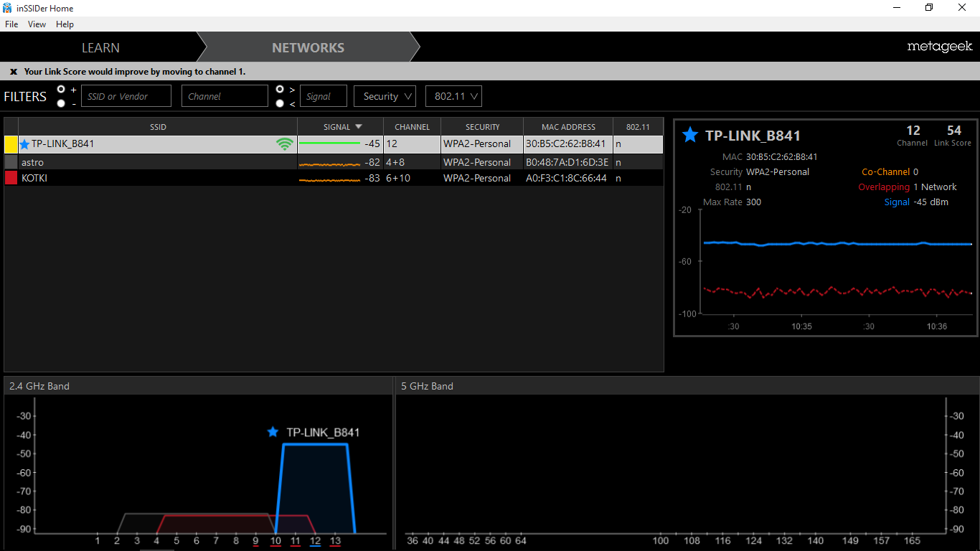Sort by the CHANNEL column header
Image resolution: width=980 pixels, height=551 pixels.
click(412, 127)
